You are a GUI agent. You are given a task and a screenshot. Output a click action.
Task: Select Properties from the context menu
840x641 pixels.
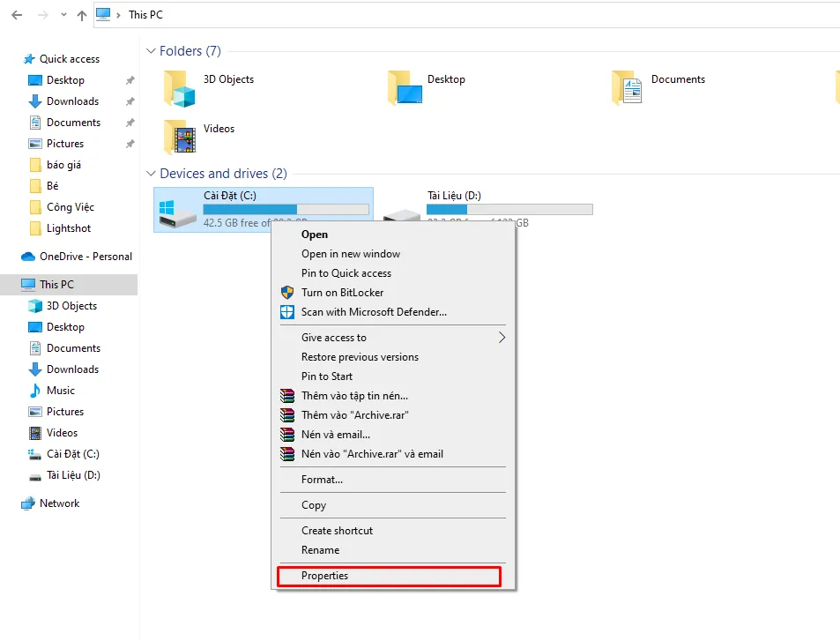tap(326, 576)
